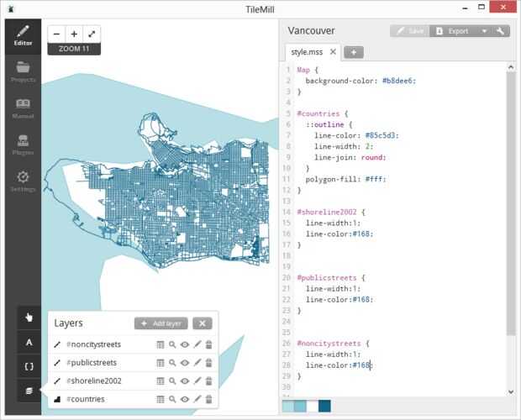Viewport: 521px width, 420px height.
Task: Select the light blue color swatch
Action: [x=287, y=406]
